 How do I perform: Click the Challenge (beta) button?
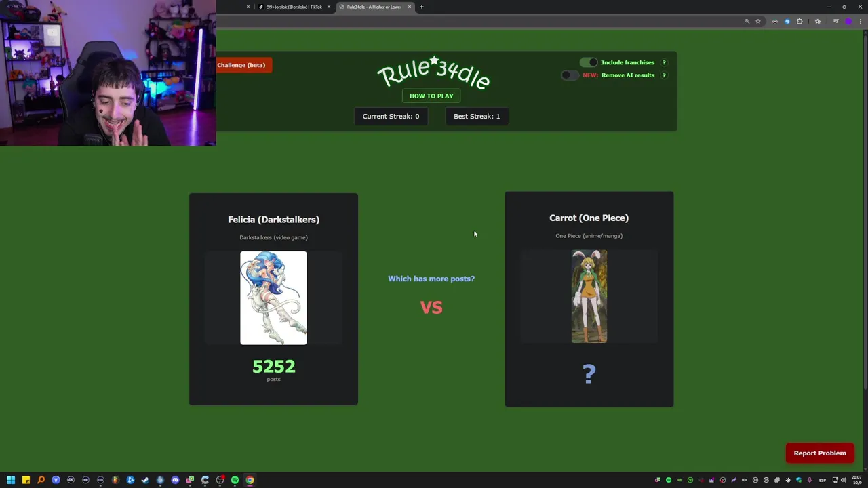(x=243, y=65)
